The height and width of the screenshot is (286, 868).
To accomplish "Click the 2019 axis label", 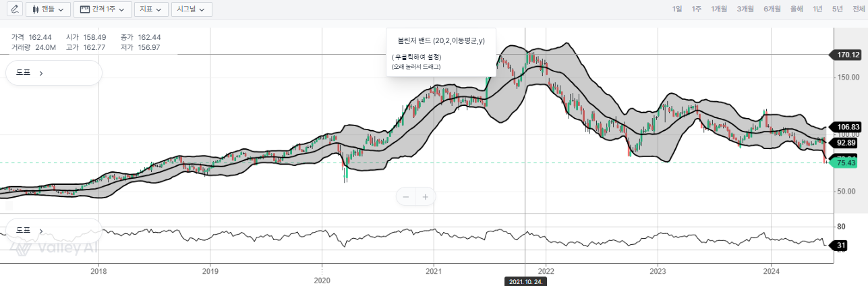I will coord(210,272).
